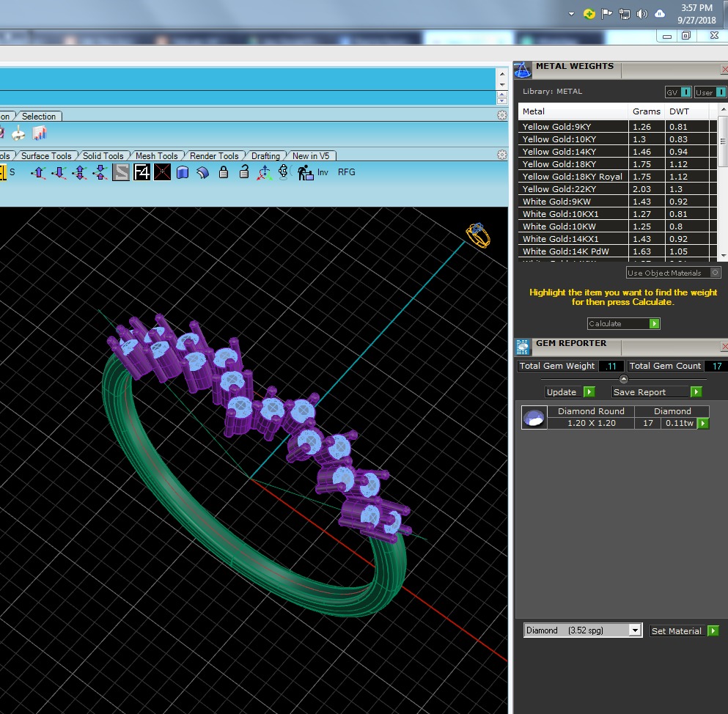Click the Grams column header
The height and width of the screenshot is (714, 728).
(x=647, y=111)
